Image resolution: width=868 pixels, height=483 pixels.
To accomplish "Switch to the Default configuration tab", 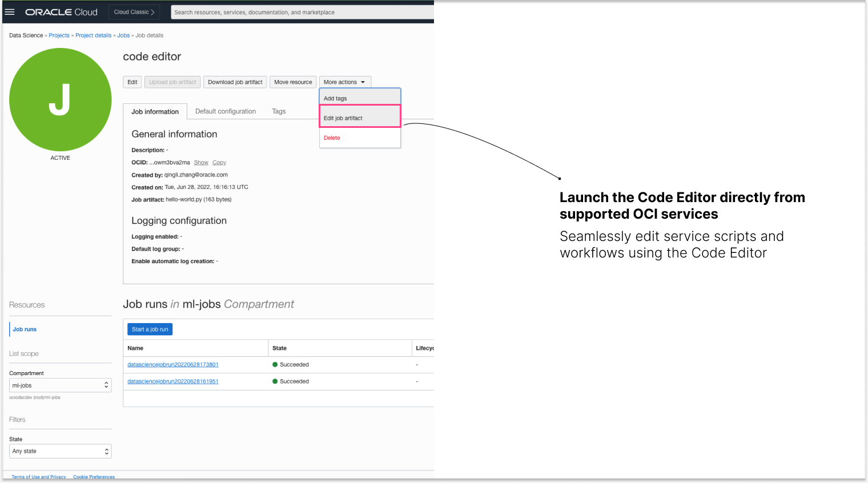I will pos(225,111).
